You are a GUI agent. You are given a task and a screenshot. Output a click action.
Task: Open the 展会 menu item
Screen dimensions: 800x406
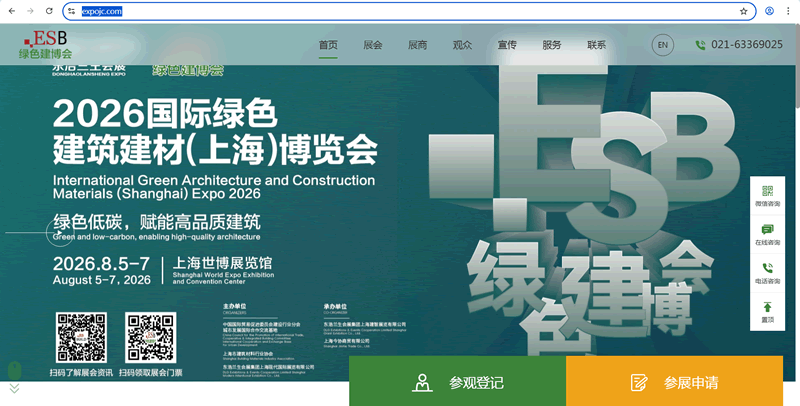(x=373, y=45)
